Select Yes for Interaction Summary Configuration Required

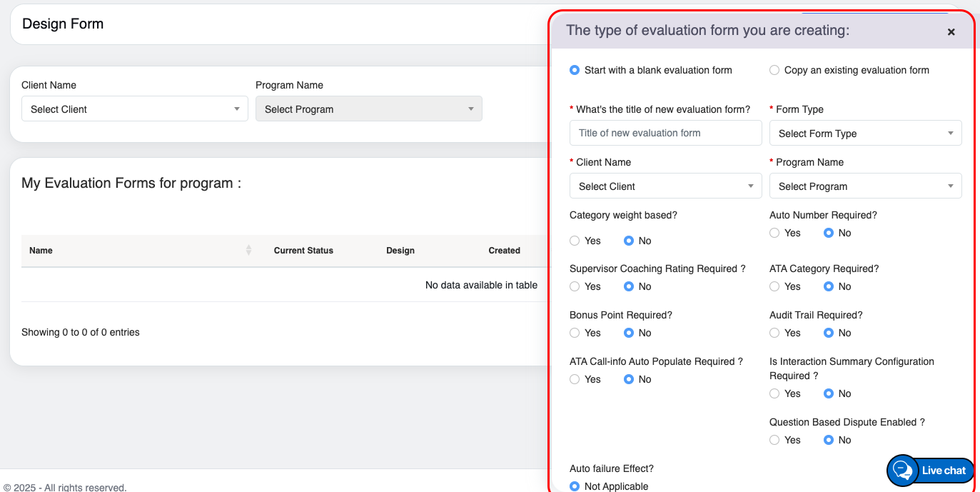(x=774, y=393)
